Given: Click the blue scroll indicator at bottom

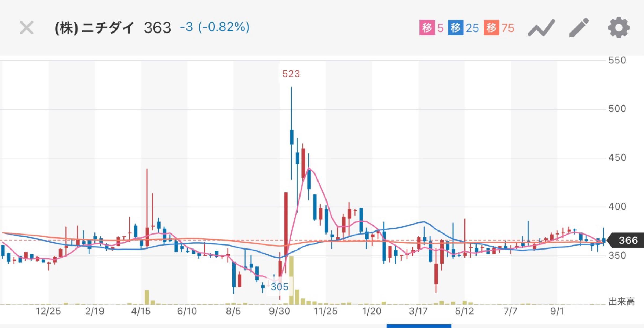Looking at the screenshot, I should 419,326.
